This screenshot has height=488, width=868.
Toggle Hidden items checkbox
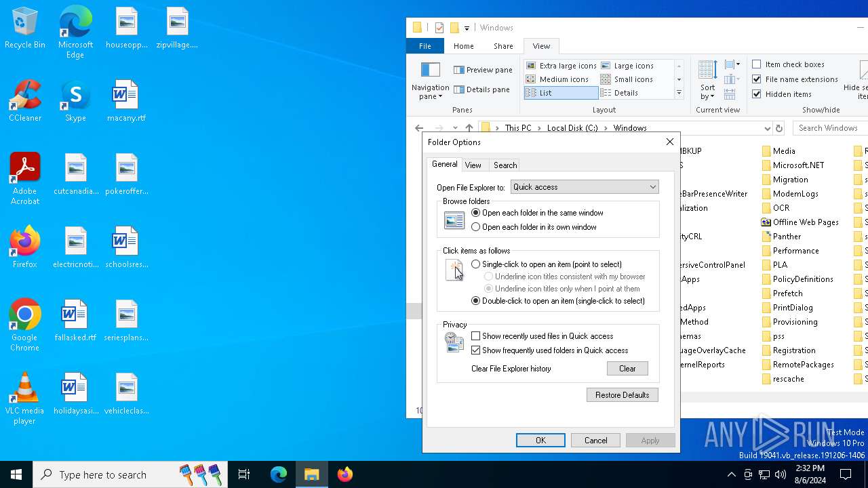pos(782,94)
